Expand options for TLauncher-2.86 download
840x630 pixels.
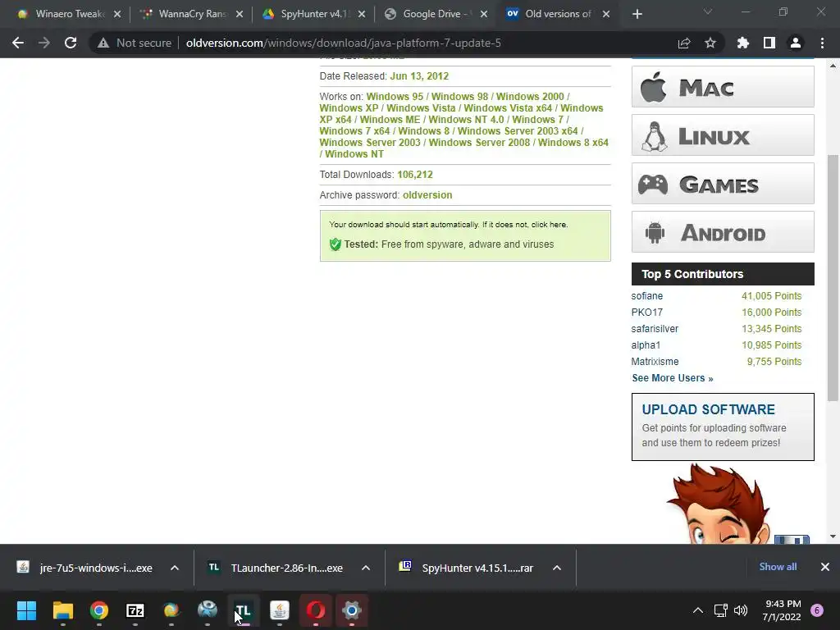coord(366,568)
